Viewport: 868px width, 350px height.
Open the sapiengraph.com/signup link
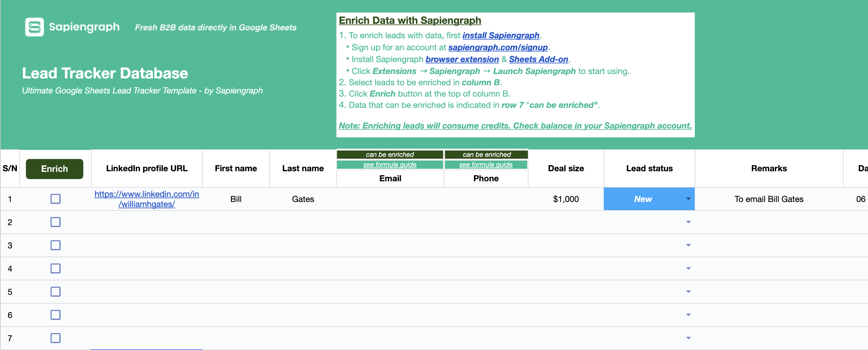click(498, 47)
